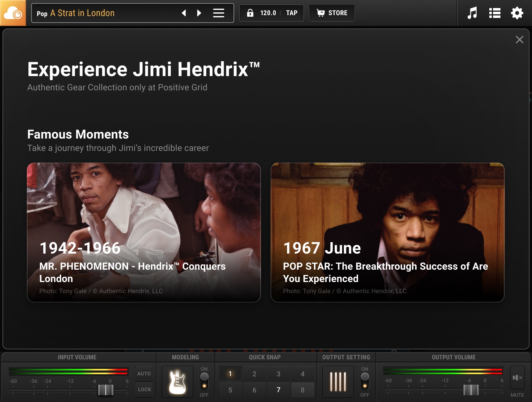Image resolution: width=532 pixels, height=402 pixels.
Task: Select Quick Snap slot 6
Action: (254, 390)
